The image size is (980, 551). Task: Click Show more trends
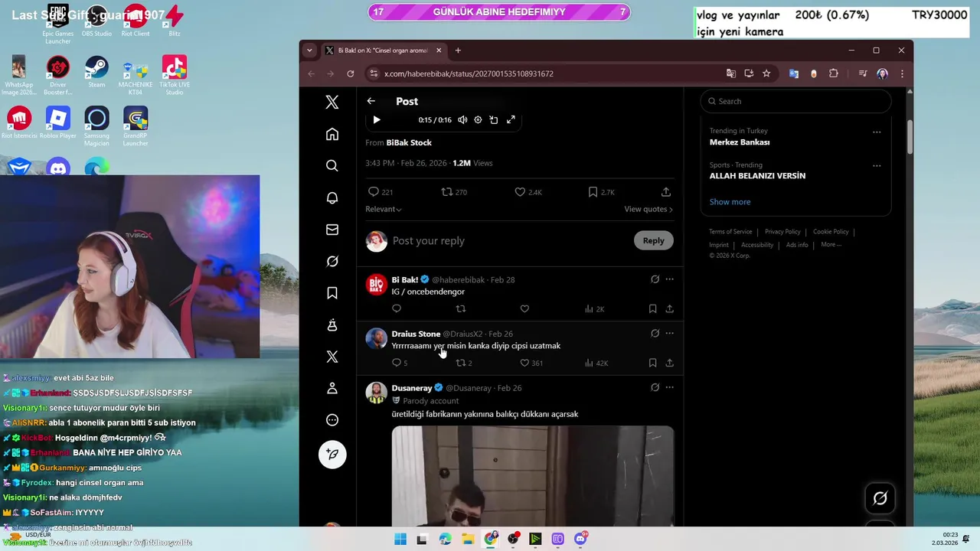tap(730, 202)
